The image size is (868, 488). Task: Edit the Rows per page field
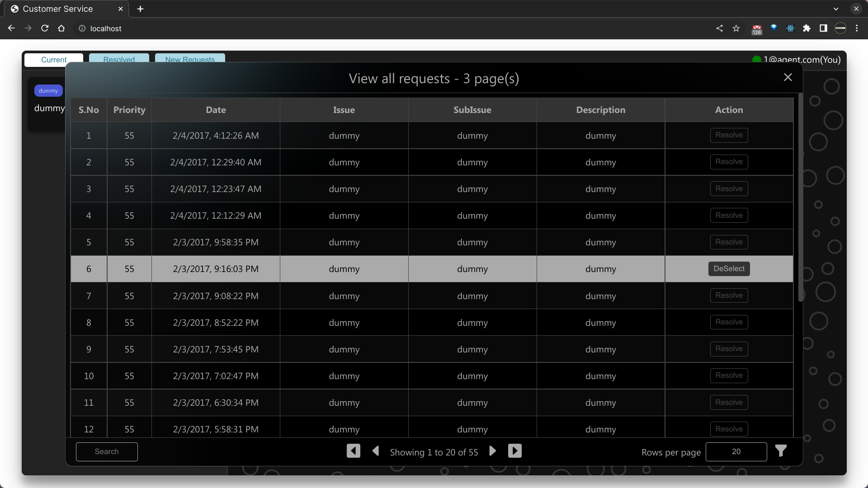[x=736, y=452]
